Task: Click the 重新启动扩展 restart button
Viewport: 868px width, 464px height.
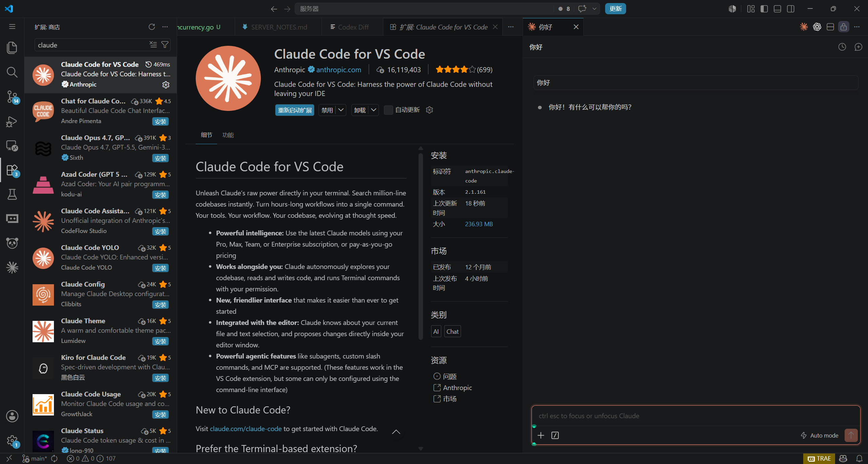Action: click(x=295, y=110)
